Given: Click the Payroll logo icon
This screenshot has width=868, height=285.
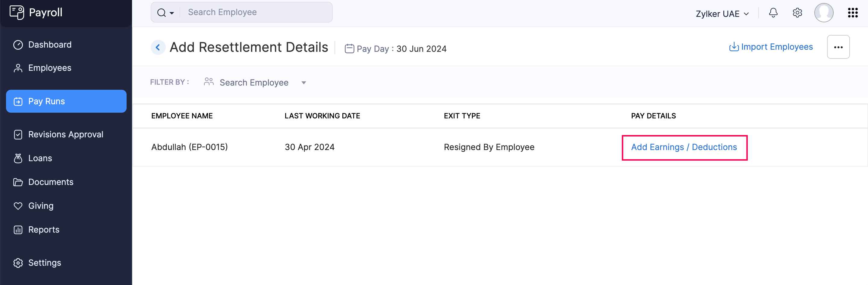Looking at the screenshot, I should (x=17, y=12).
